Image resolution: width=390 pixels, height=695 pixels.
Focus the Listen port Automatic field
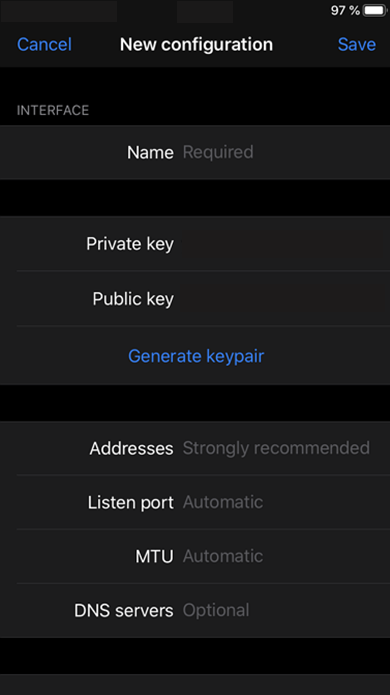point(284,502)
